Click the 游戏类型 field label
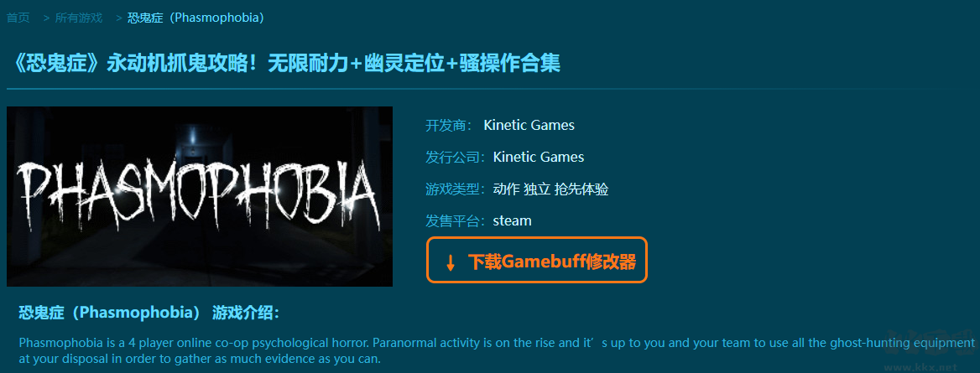 click(x=457, y=189)
